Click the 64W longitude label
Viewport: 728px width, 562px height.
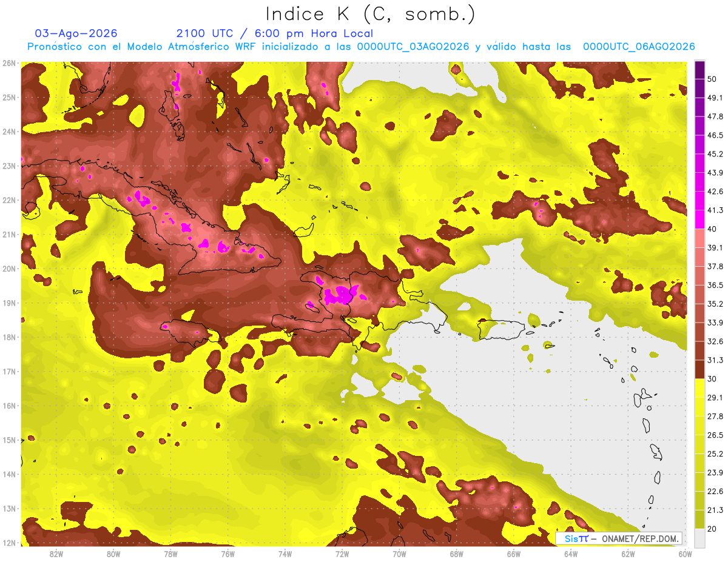[x=571, y=554]
